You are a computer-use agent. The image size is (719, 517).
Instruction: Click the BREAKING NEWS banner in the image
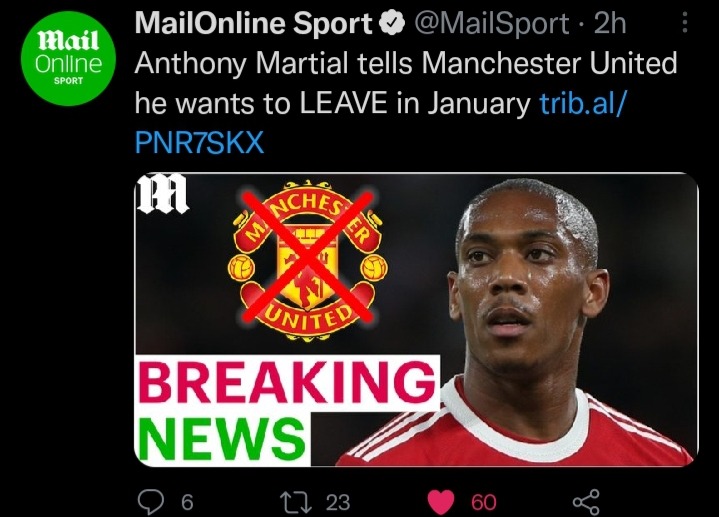coord(287,410)
